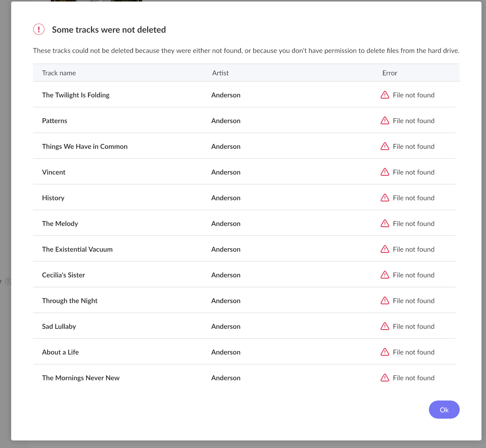Click the warning icon for About a Life
The height and width of the screenshot is (448, 486).
coord(385,352)
